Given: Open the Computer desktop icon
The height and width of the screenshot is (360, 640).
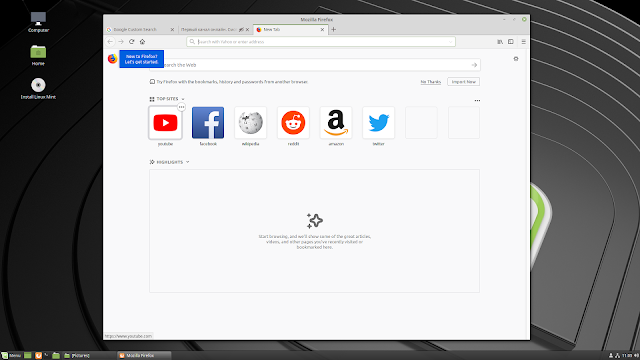Looking at the screenshot, I should 38,22.
